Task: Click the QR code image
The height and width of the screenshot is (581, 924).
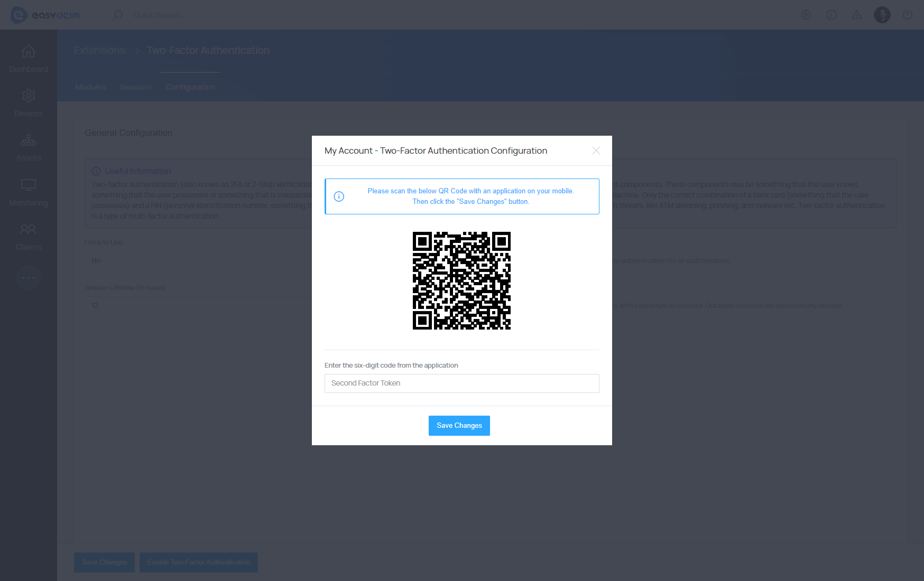Action: 461,280
